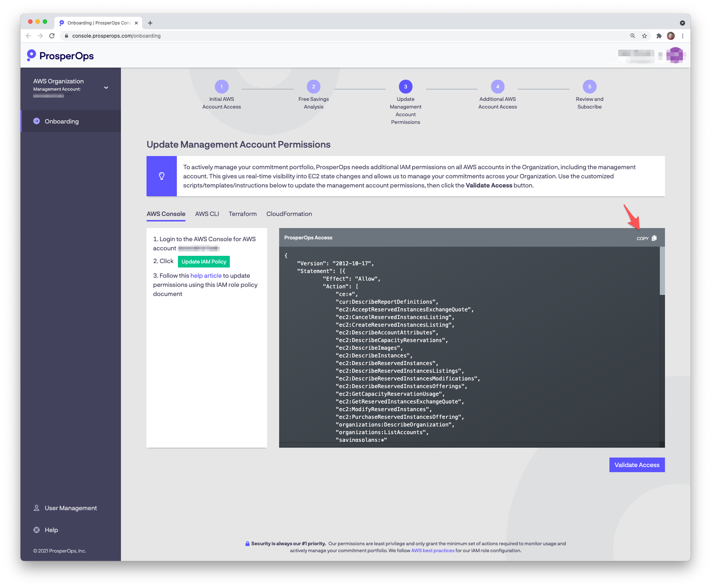Click the User Management person icon

coord(37,508)
